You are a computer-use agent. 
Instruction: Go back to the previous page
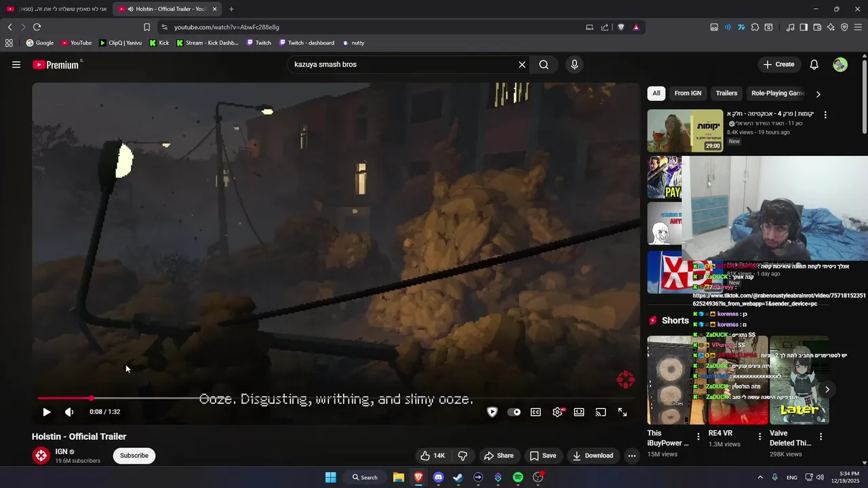[9, 27]
